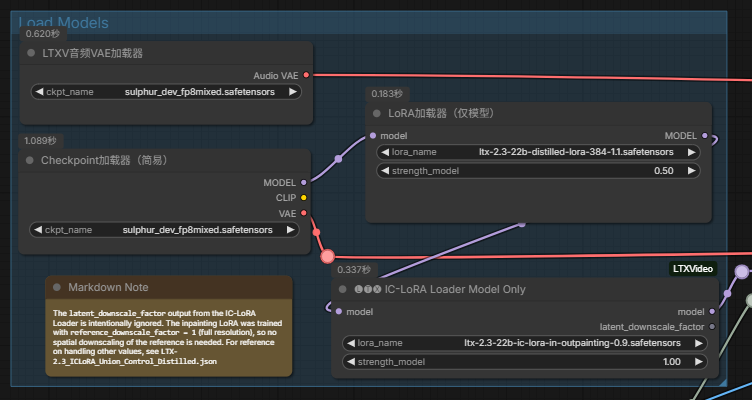This screenshot has height=400, width=752.
Task: Select the Load Models group title
Action: (63, 23)
